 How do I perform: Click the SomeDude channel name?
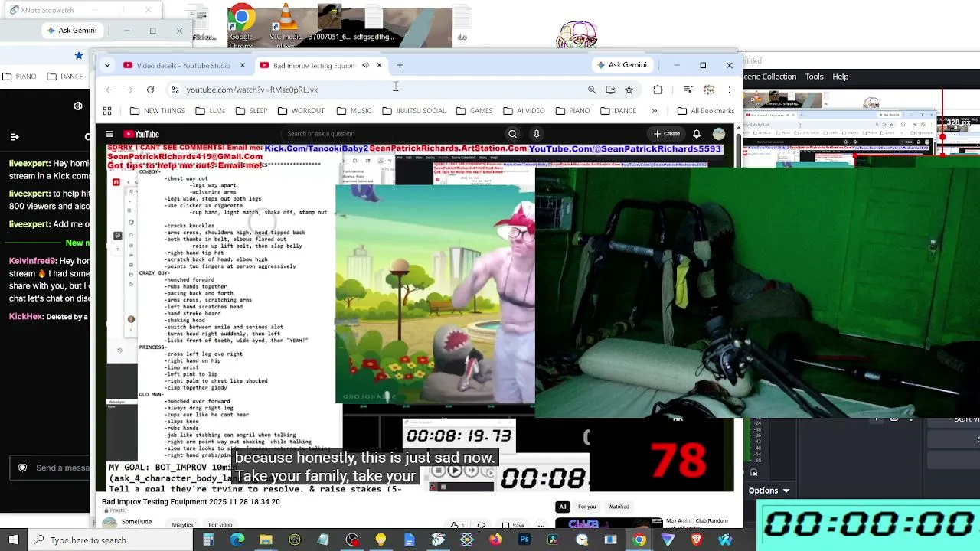(136, 522)
